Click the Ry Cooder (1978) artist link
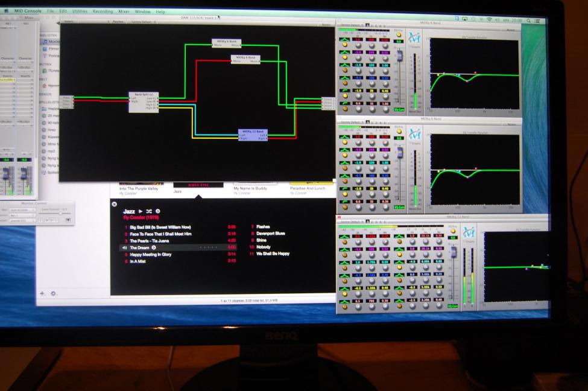Screen dimensions: 588x391 coord(141,218)
